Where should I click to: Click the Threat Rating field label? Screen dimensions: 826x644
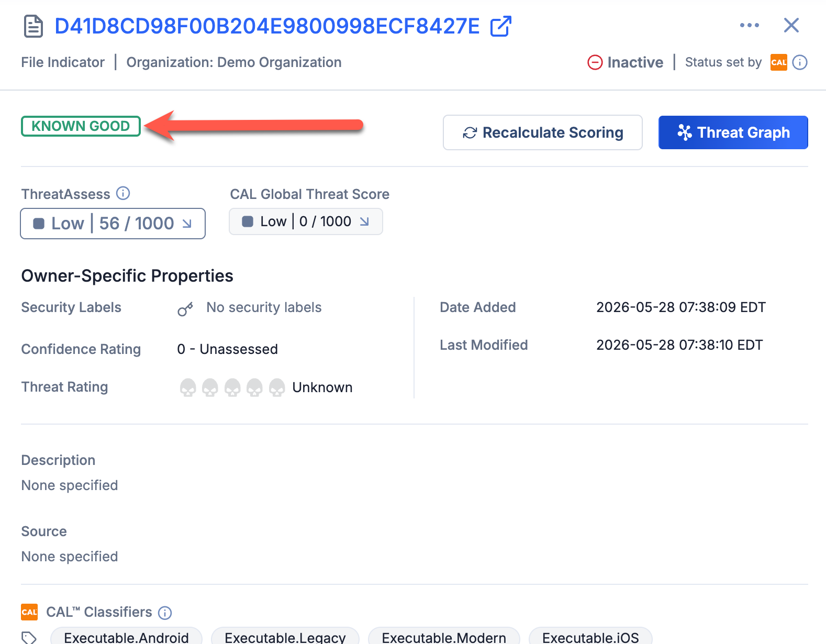(x=64, y=387)
